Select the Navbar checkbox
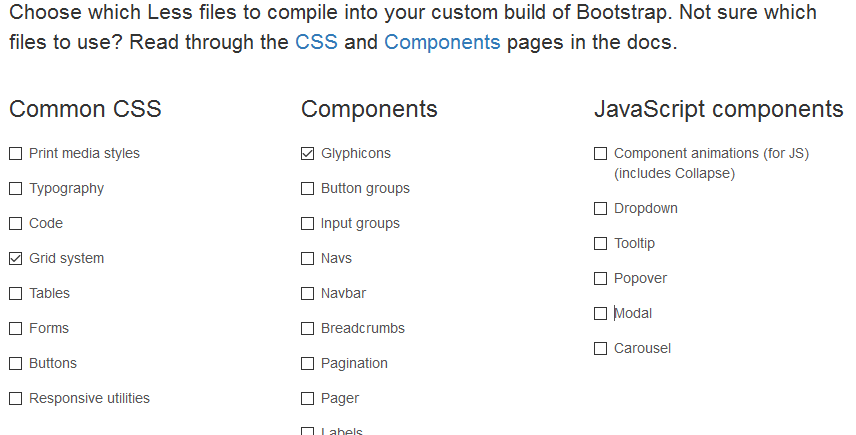 coord(308,294)
